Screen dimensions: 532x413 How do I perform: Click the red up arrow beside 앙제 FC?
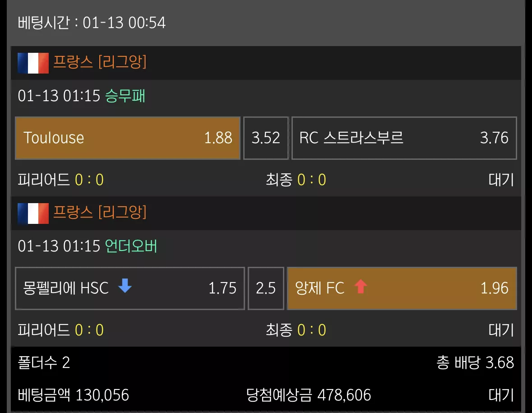click(361, 286)
